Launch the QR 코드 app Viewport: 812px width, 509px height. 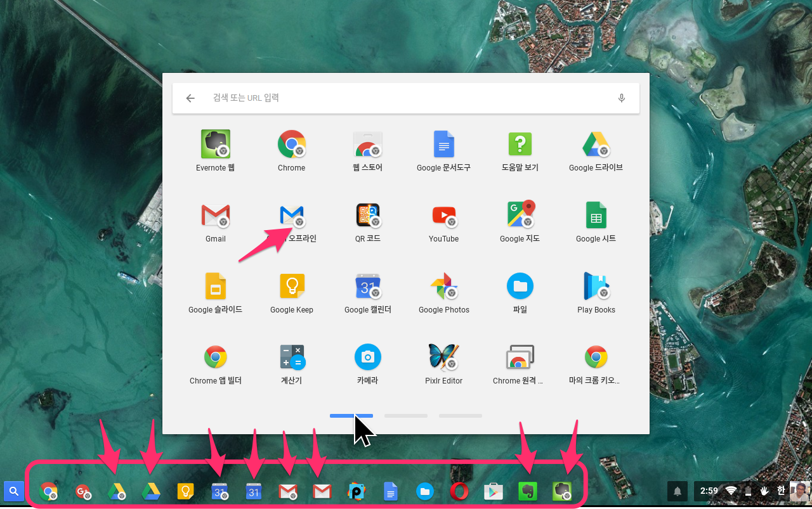click(368, 222)
